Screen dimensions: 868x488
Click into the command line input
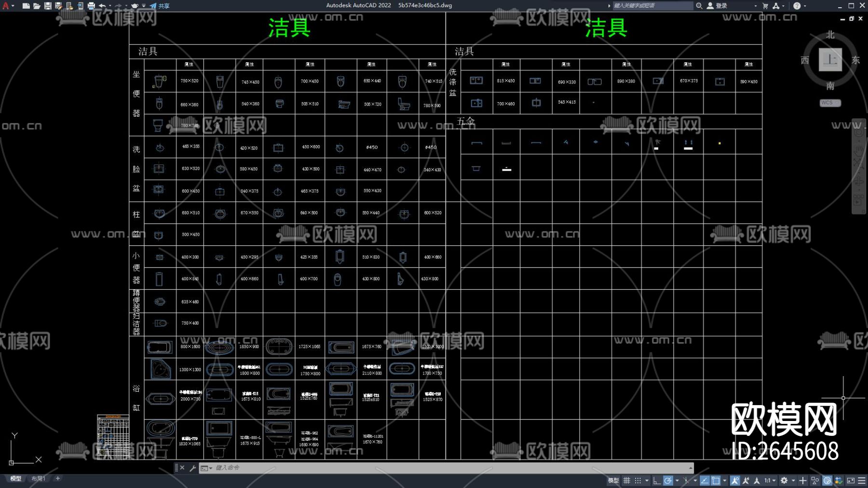[x=434, y=468]
